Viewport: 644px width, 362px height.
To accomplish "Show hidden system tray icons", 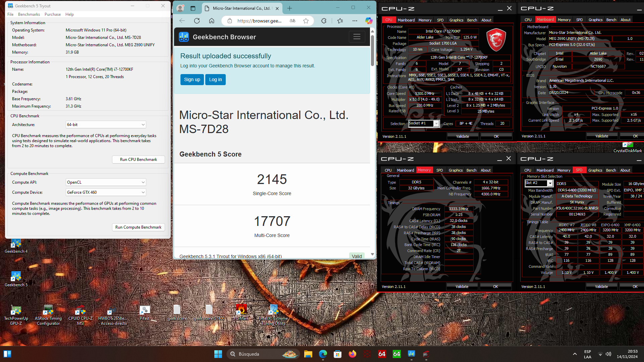I will 575,354.
